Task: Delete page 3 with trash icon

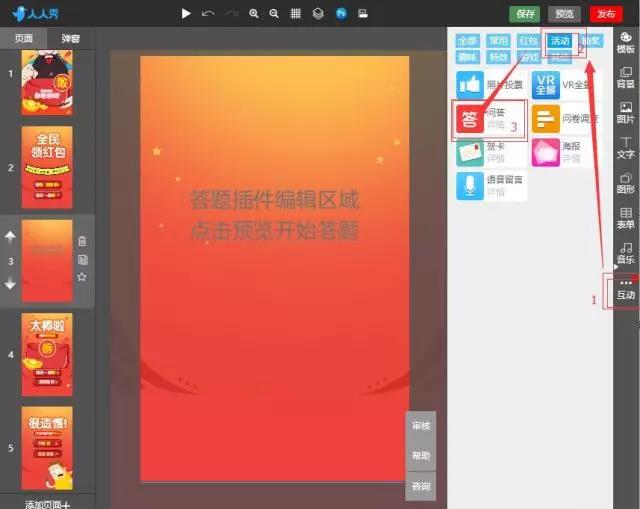Action: (x=82, y=241)
